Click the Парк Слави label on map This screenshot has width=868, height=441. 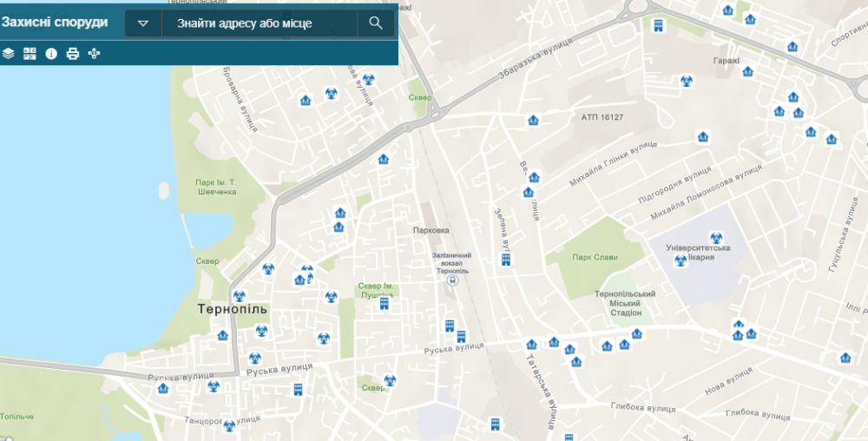595,257
